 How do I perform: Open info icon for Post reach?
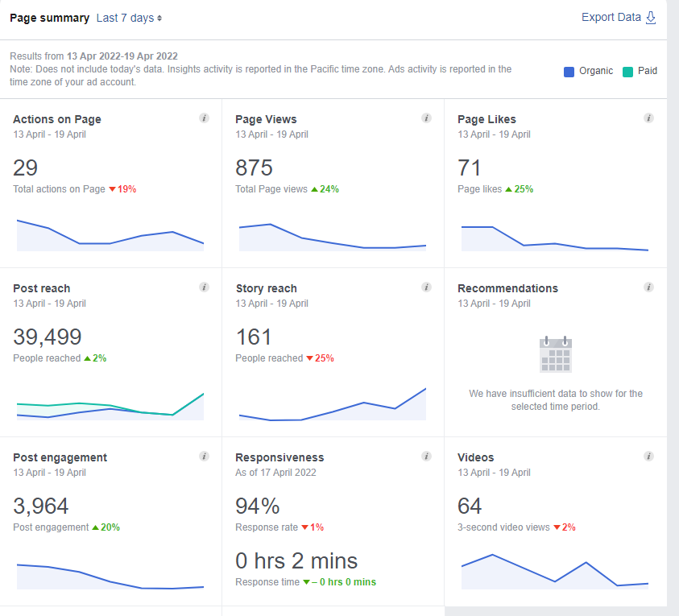tap(204, 287)
